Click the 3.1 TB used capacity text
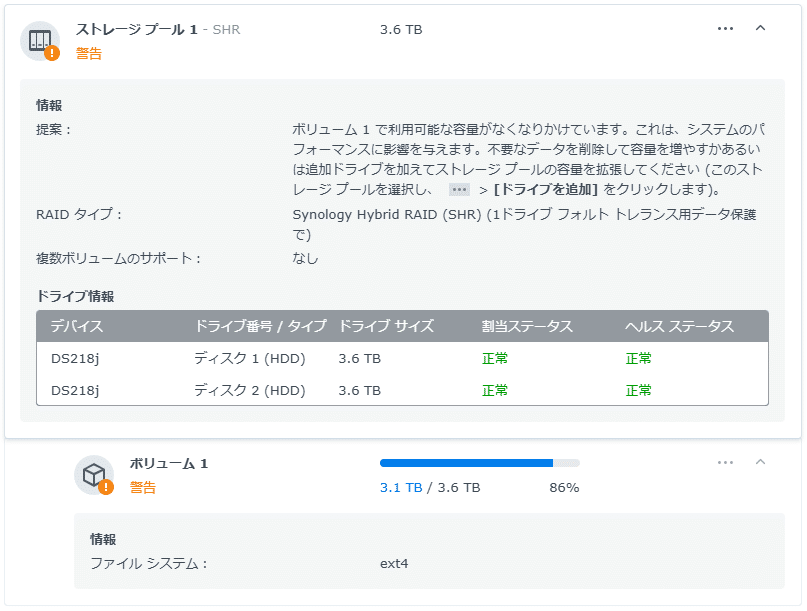This screenshot has height=611, width=807. click(x=400, y=488)
